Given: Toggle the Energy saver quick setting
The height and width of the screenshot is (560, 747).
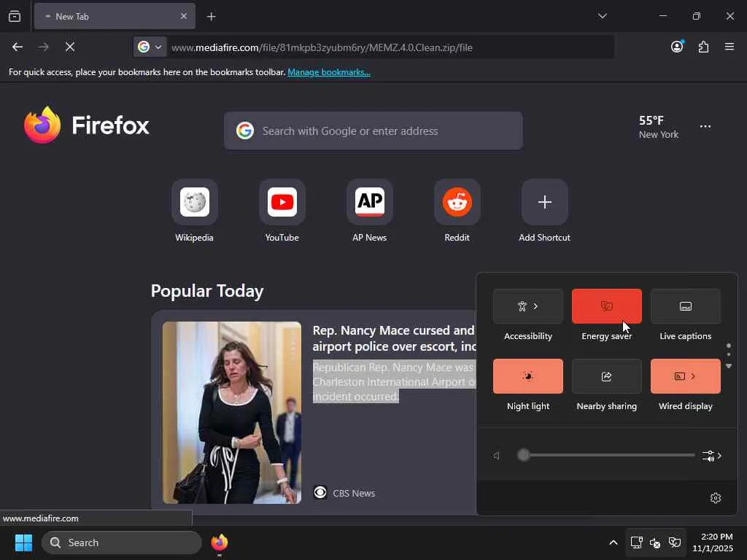Looking at the screenshot, I should coord(606,306).
